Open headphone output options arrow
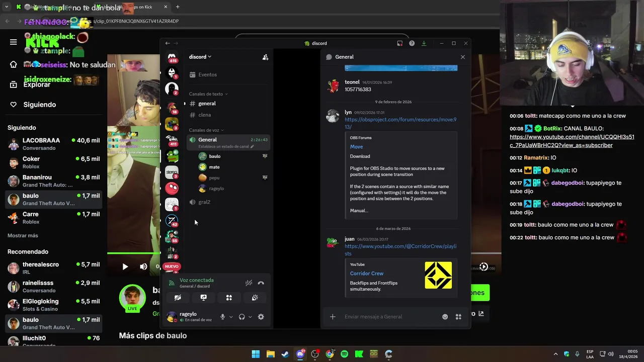The width and height of the screenshot is (644, 362). point(250,317)
